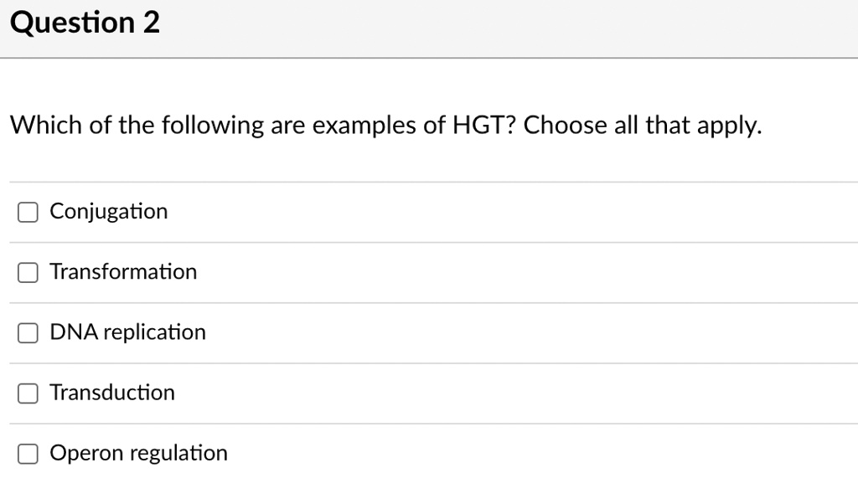
Task: Enable the last answer option checkbox
Action: pos(28,453)
